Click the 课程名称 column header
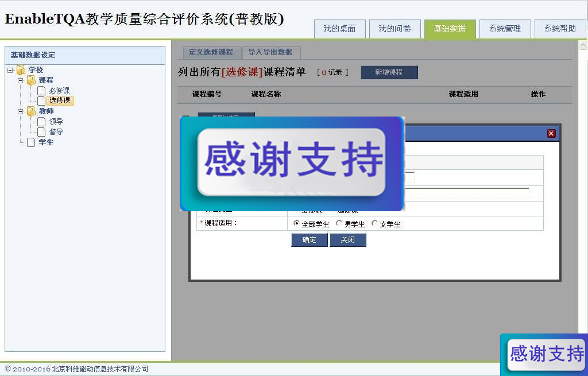This screenshot has width=588, height=376. [266, 94]
